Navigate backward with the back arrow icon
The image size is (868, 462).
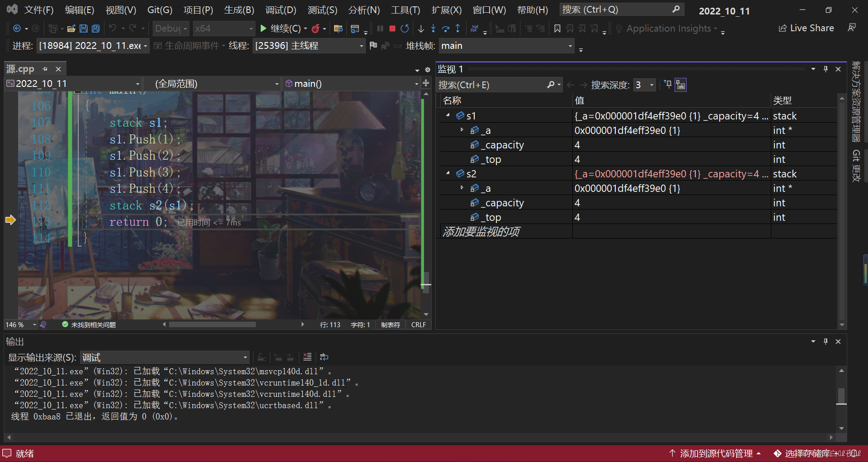pos(17,29)
